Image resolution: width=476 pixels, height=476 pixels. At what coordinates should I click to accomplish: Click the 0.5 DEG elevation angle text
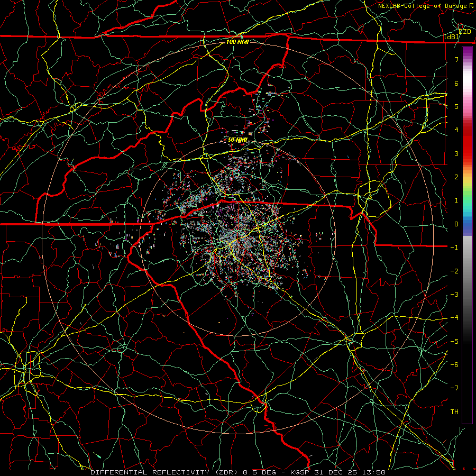(260, 472)
